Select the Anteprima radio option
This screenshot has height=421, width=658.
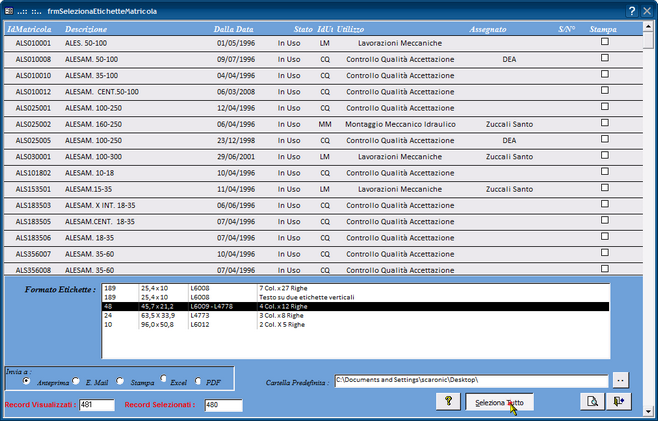coord(26,381)
